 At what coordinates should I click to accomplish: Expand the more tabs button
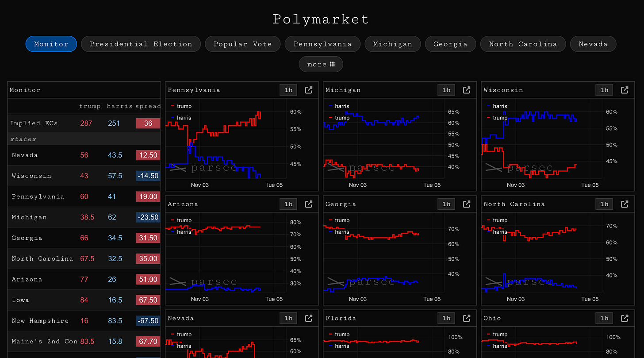[321, 64]
